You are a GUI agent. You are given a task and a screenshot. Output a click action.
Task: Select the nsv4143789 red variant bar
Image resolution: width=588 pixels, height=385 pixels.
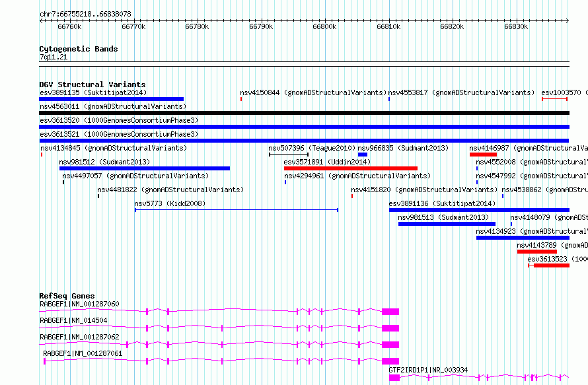pyautogui.click(x=537, y=252)
